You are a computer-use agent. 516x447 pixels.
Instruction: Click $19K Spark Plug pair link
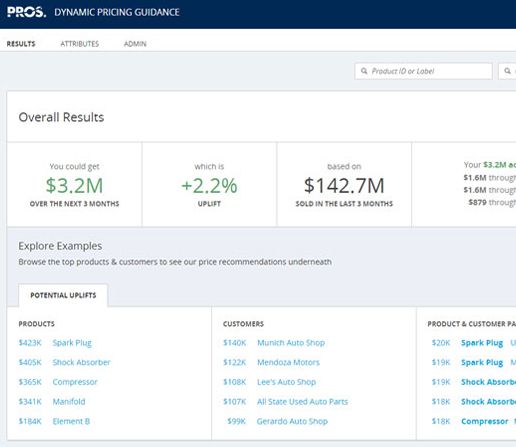(482, 363)
